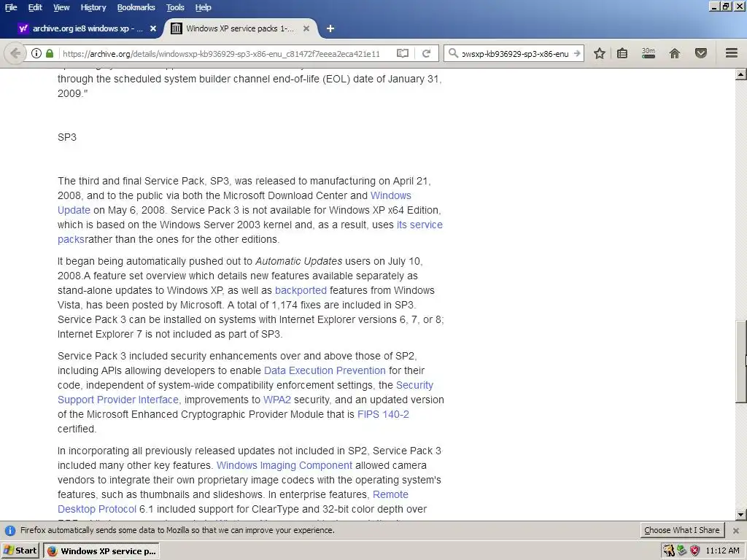Click the vertical scrollbar thumb
The height and width of the screenshot is (560, 747).
740,362
